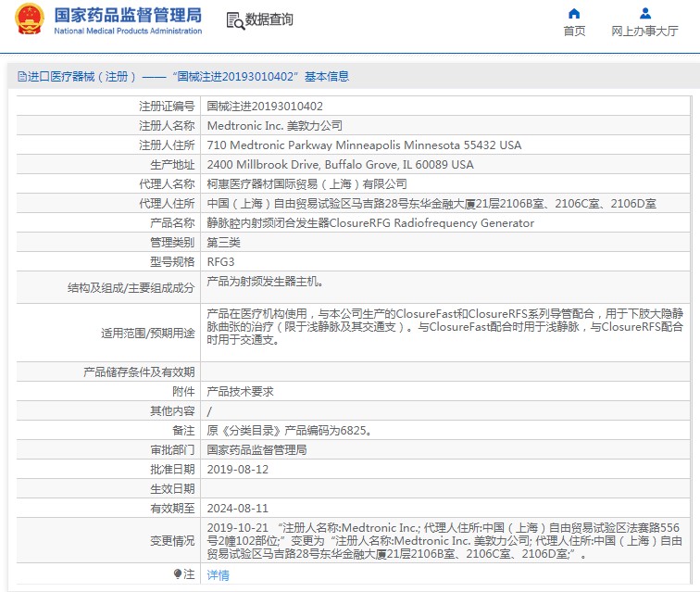Click 生效日期 row label
The image size is (700, 592).
tap(172, 489)
